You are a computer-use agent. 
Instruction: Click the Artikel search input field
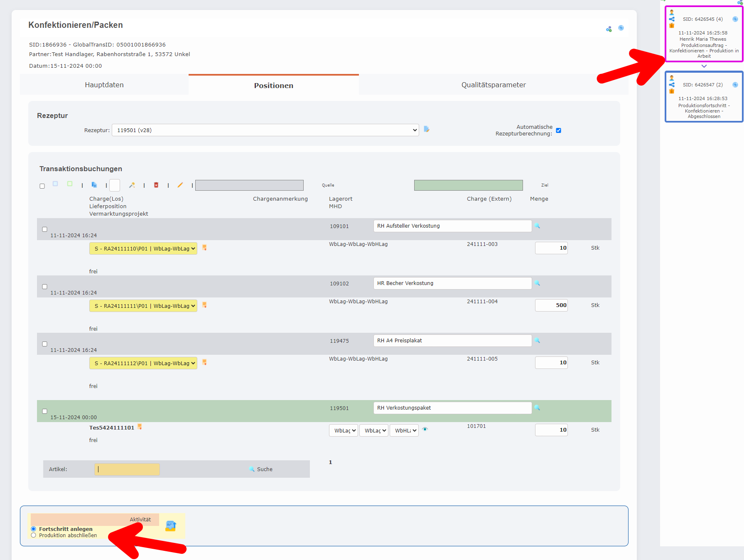pos(127,469)
